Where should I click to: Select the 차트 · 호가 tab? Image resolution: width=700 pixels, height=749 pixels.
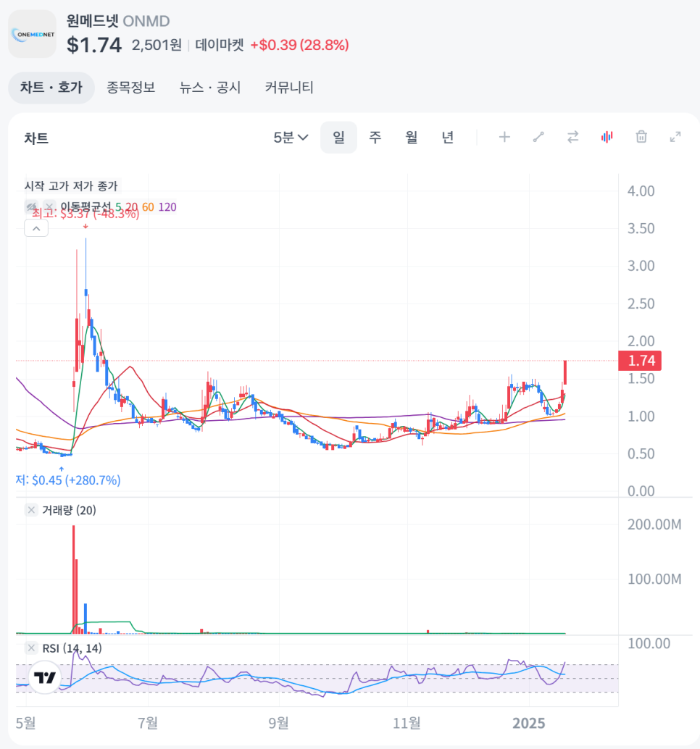point(51,88)
